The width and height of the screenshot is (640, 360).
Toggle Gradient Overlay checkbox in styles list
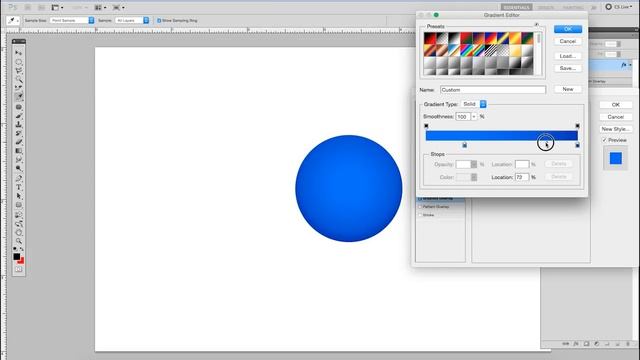(x=420, y=198)
